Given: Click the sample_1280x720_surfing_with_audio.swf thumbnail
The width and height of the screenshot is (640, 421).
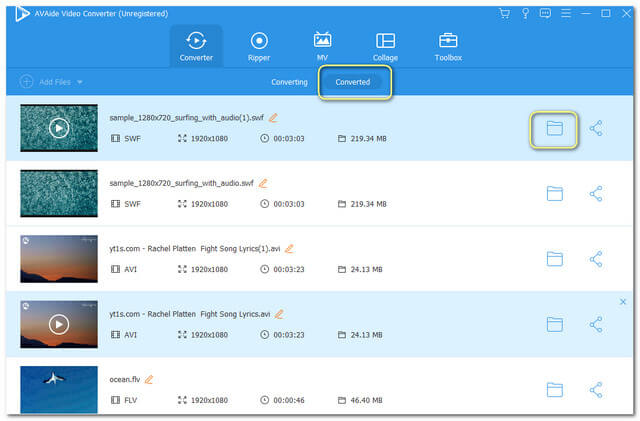Looking at the screenshot, I should (59, 194).
